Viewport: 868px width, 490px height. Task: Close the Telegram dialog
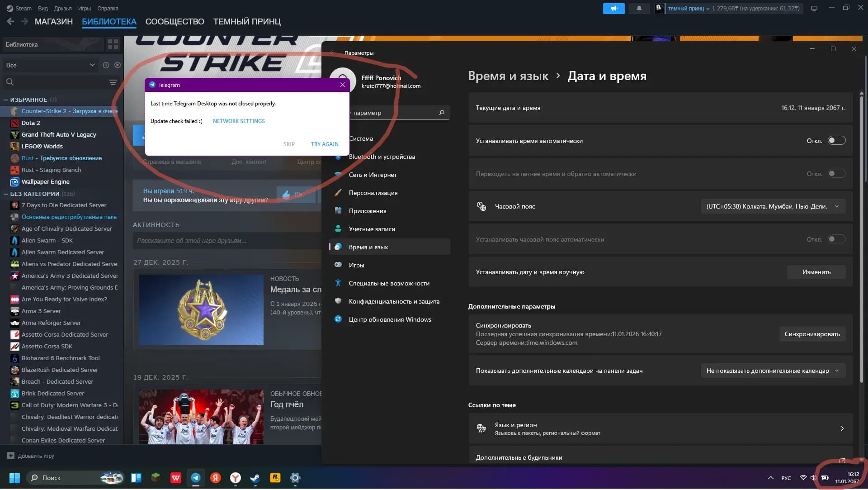(x=343, y=85)
